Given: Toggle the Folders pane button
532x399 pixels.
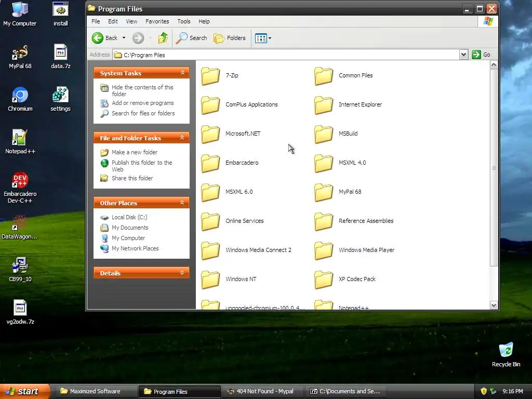Looking at the screenshot, I should [229, 38].
